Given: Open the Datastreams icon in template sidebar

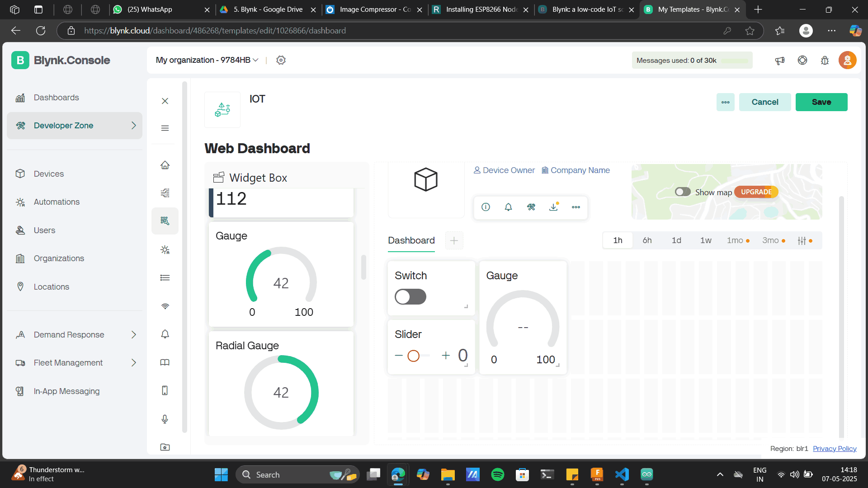Looking at the screenshot, I should click(165, 193).
